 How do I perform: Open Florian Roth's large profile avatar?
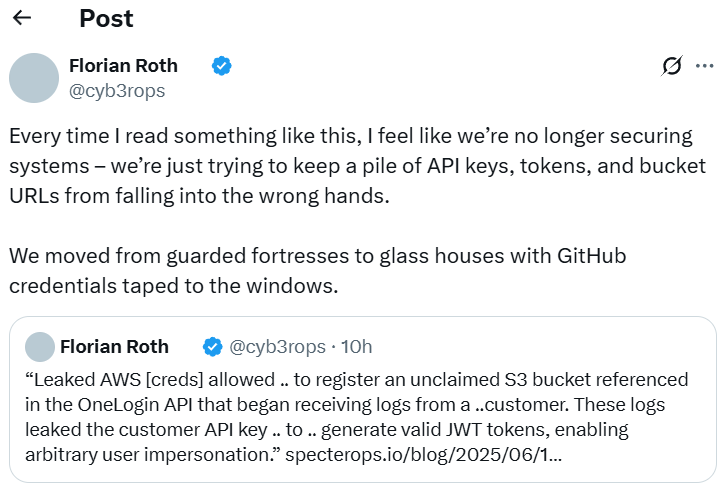[34, 78]
